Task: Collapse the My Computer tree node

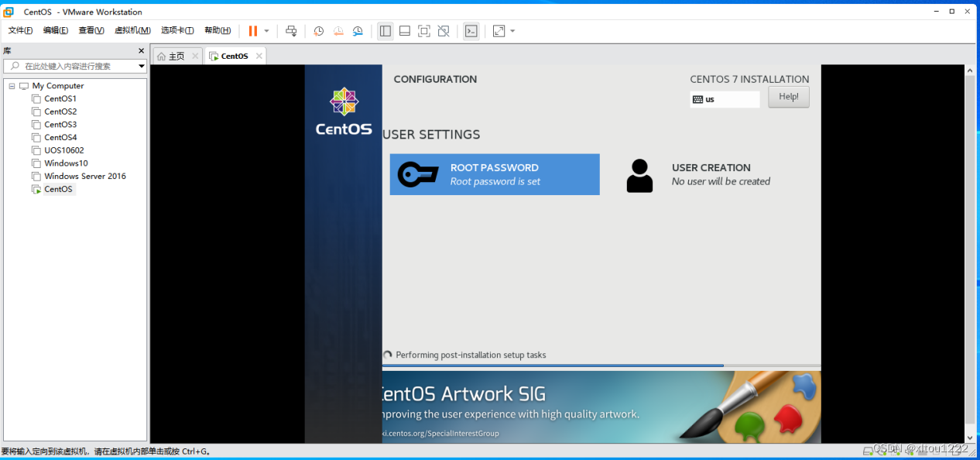Action: tap(12, 86)
